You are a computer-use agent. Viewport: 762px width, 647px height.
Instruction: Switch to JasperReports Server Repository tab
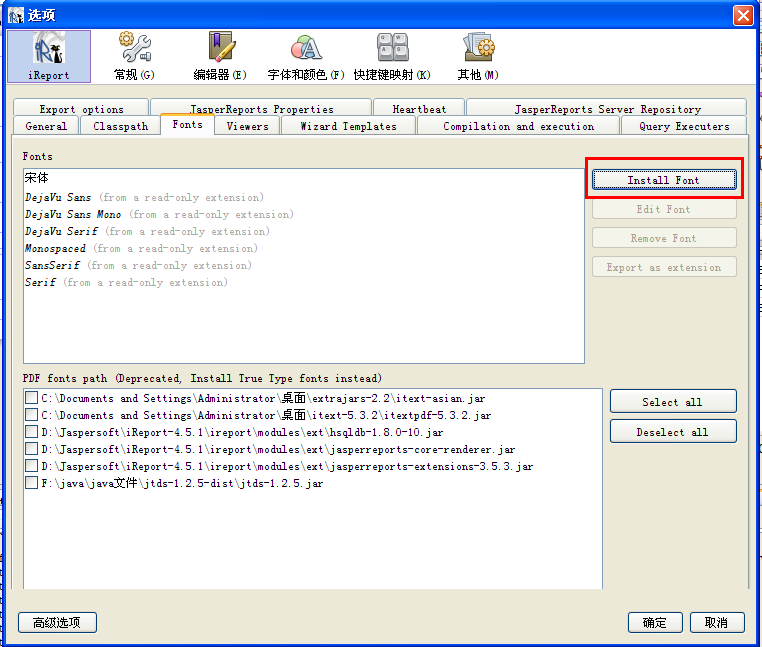coord(607,108)
